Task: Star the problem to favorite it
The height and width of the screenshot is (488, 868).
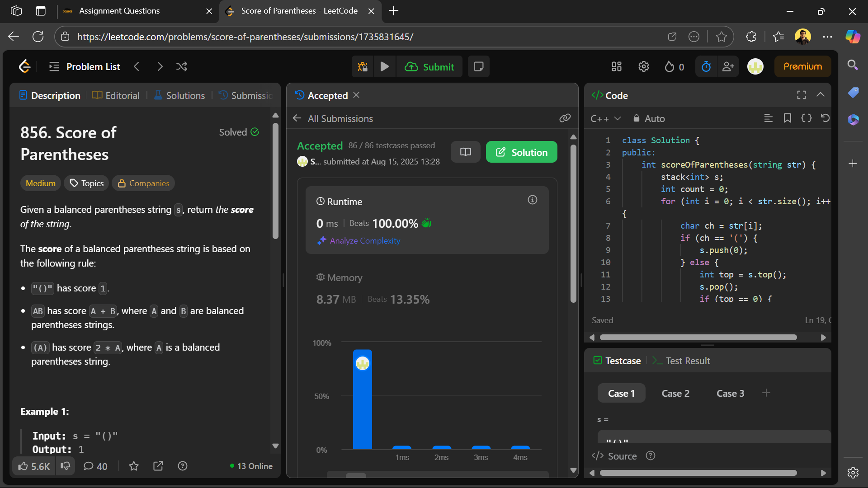Action: 134,466
